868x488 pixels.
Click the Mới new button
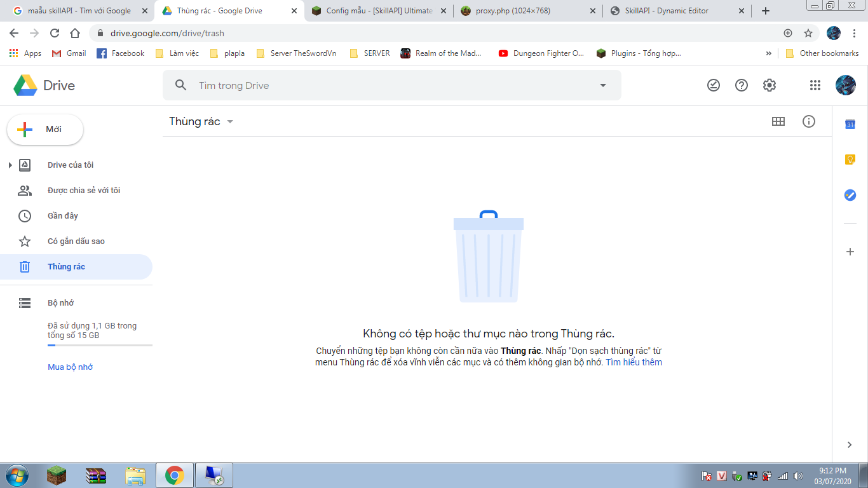coord(45,130)
